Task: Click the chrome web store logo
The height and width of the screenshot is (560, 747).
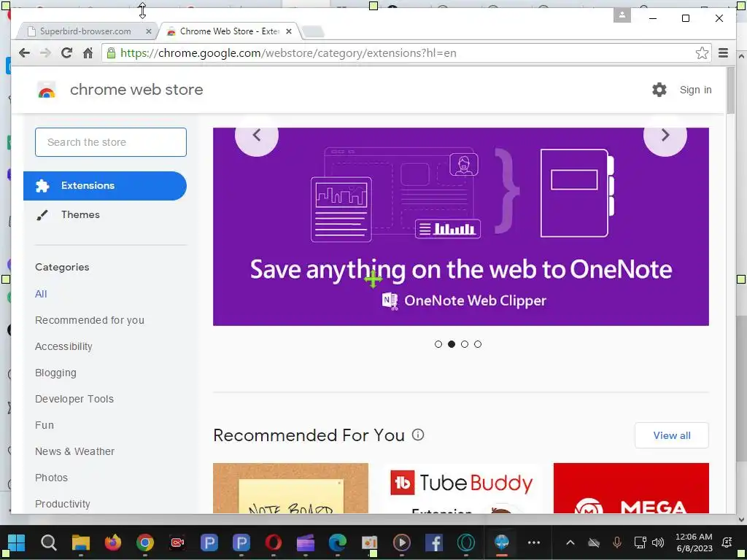Action: coord(47,90)
